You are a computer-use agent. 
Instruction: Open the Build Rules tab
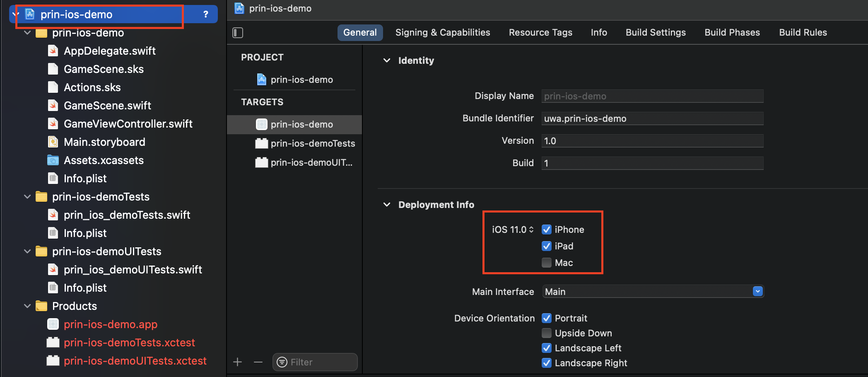click(803, 32)
